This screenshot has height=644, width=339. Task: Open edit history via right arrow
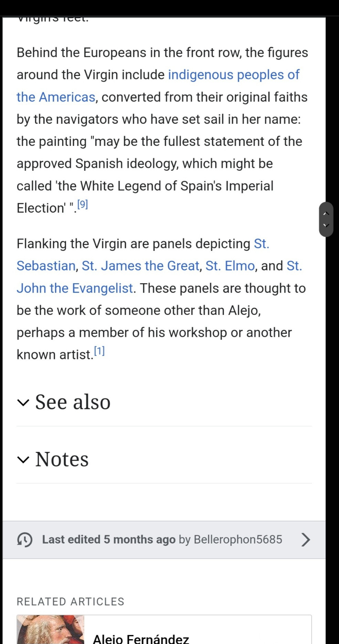coord(305,539)
